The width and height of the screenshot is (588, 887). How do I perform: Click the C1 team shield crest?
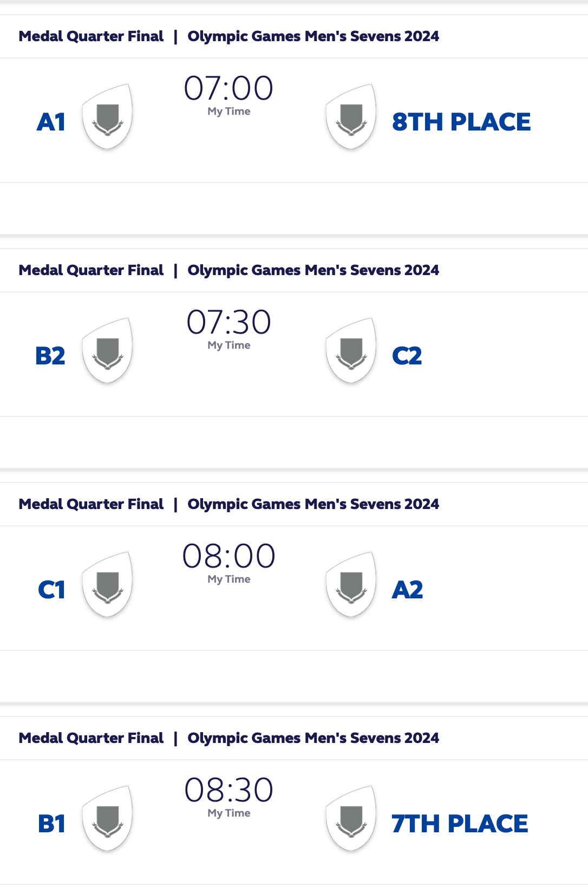point(107,584)
